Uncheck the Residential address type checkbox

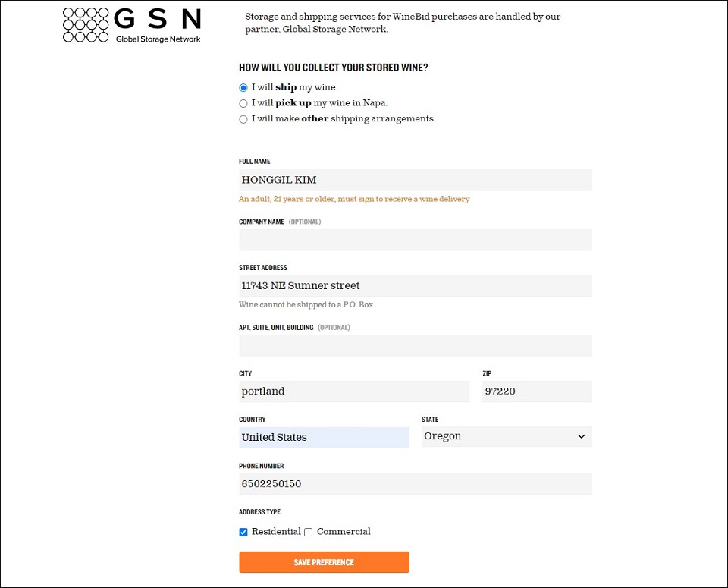point(243,532)
